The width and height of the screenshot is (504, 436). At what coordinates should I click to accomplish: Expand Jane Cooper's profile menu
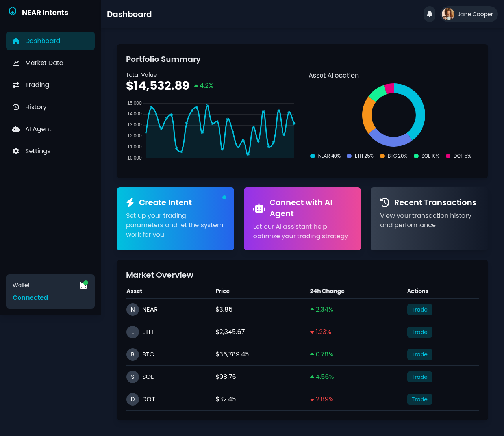[469, 14]
